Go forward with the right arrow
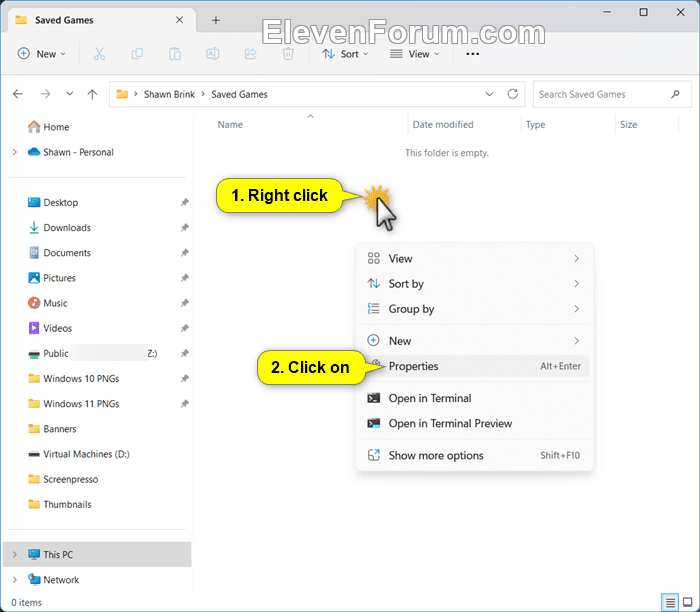This screenshot has height=612, width=700. 45,94
